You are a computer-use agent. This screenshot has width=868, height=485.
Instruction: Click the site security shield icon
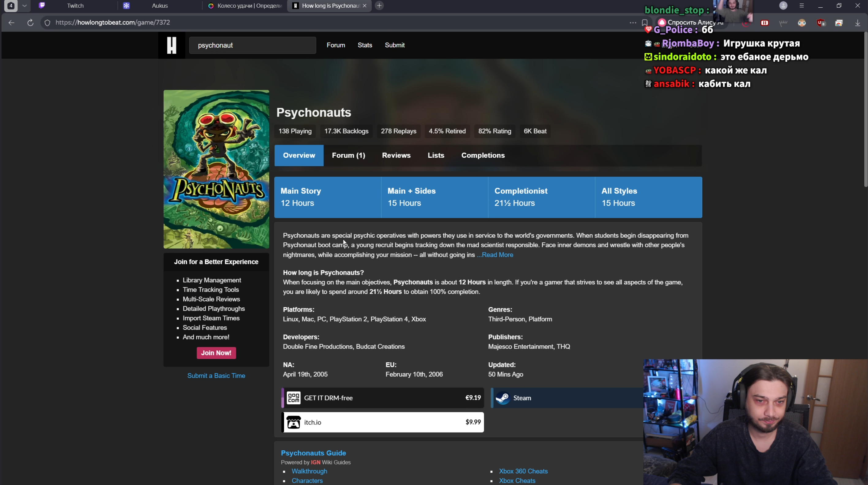point(47,23)
